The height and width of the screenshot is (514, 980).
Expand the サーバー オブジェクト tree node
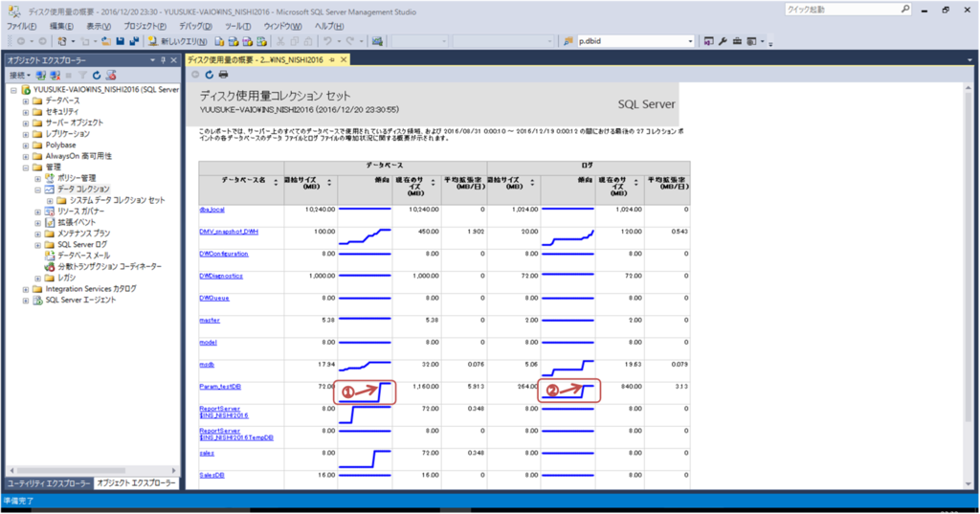pos(26,123)
